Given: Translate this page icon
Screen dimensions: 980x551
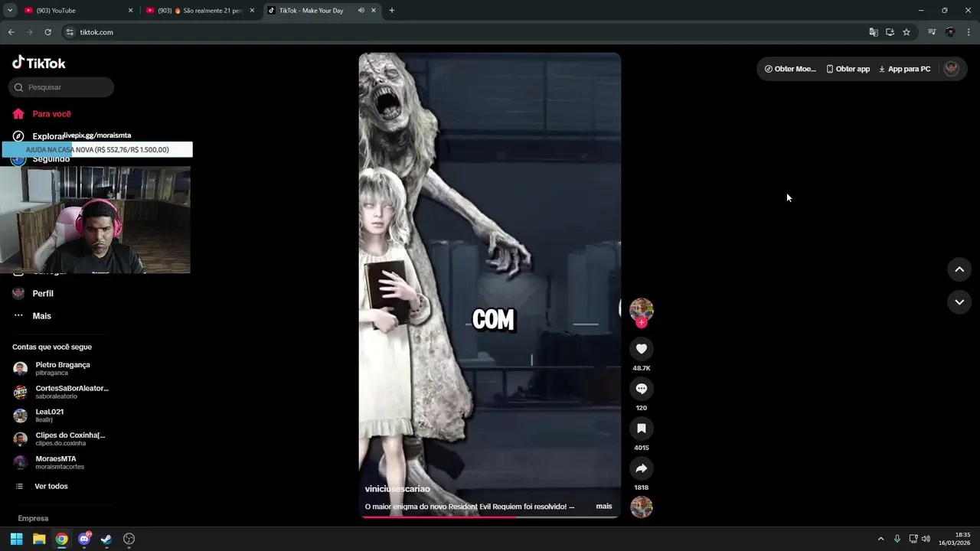Looking at the screenshot, I should [x=874, y=32].
